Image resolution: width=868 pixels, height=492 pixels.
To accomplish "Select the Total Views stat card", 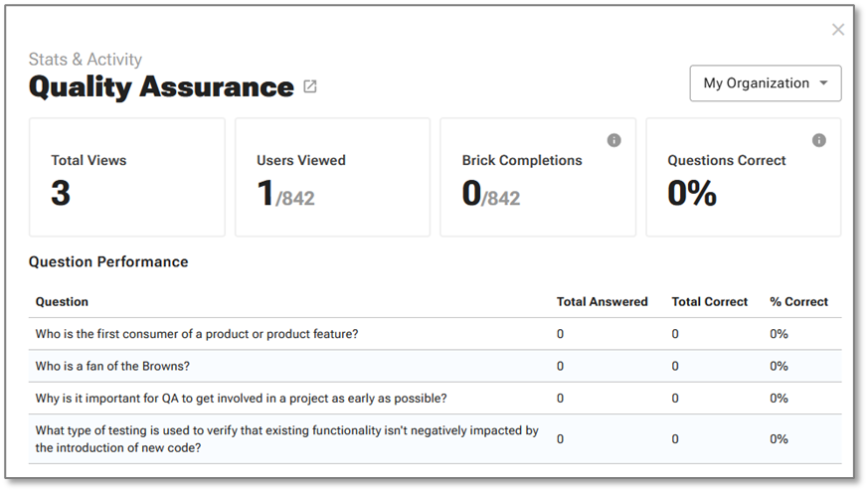I will pos(127,178).
